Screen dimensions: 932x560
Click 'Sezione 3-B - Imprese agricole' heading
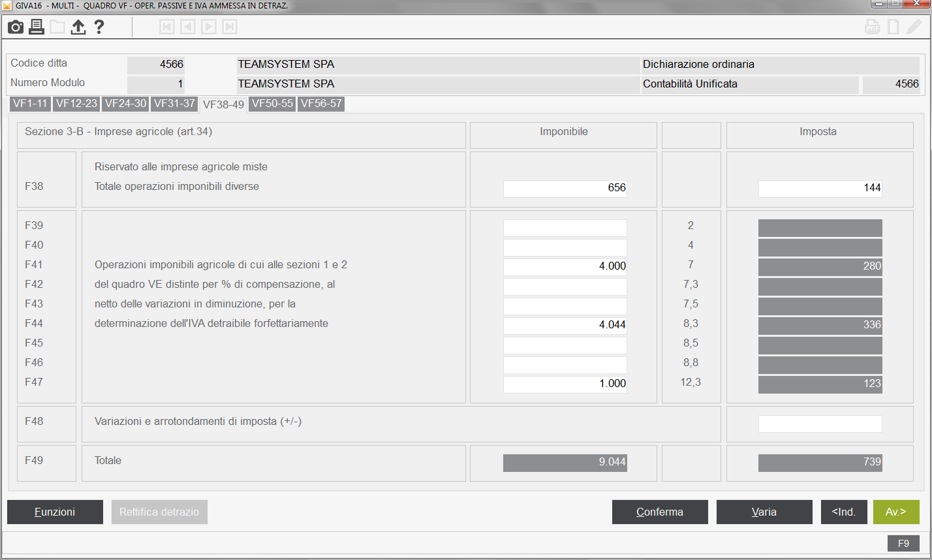[118, 132]
